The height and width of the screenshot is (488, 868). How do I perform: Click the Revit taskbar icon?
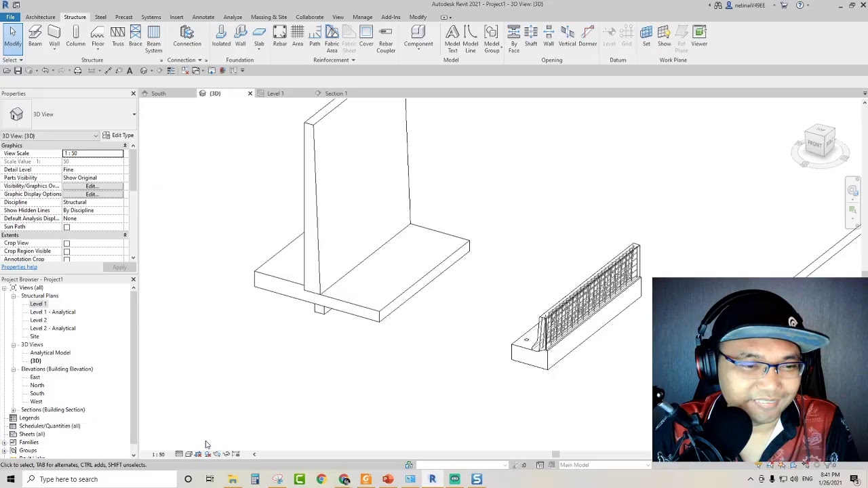coord(432,479)
